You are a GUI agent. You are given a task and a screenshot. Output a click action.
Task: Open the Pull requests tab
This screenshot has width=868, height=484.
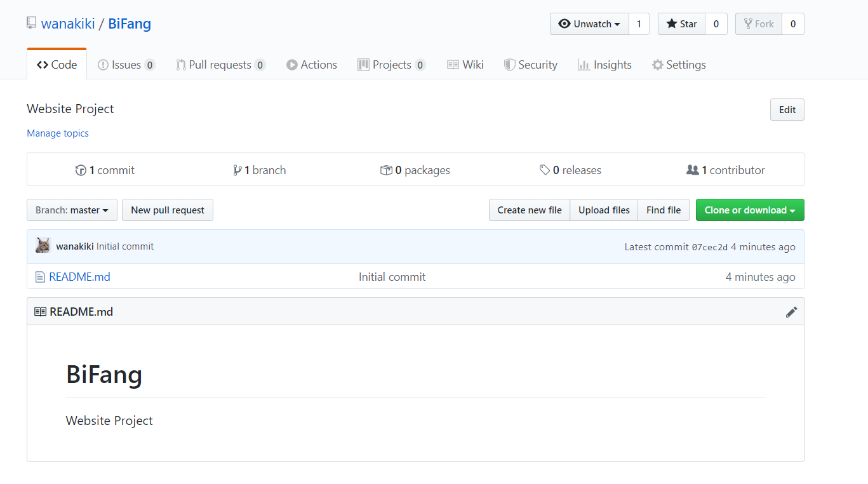point(220,65)
